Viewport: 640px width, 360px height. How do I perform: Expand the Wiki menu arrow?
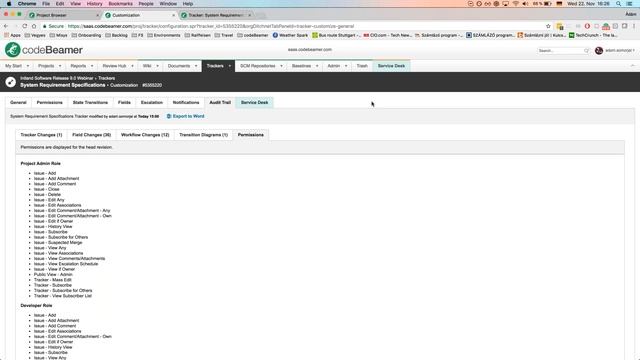[x=158, y=66]
